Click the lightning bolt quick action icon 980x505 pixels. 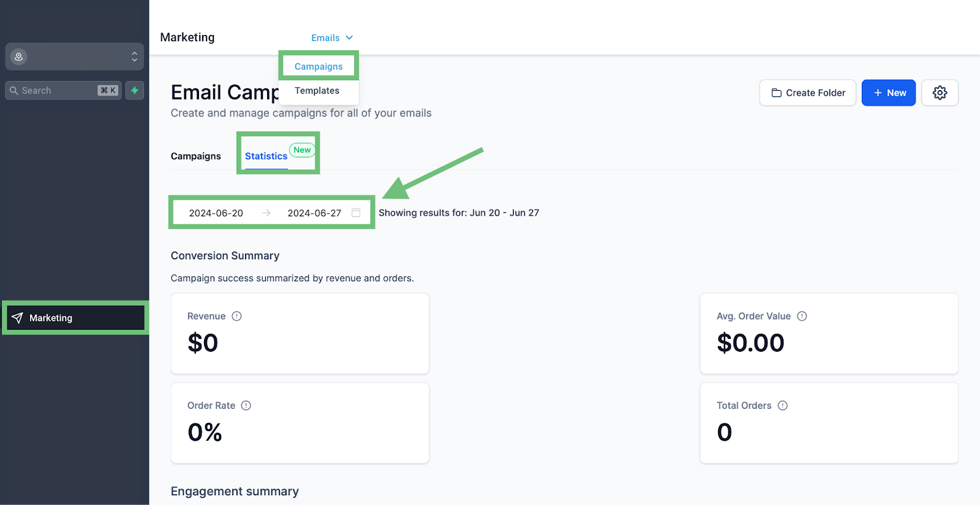(135, 90)
